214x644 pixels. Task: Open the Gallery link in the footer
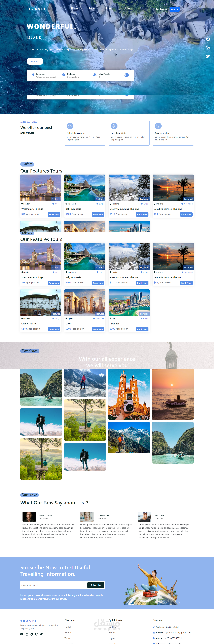(112, 627)
